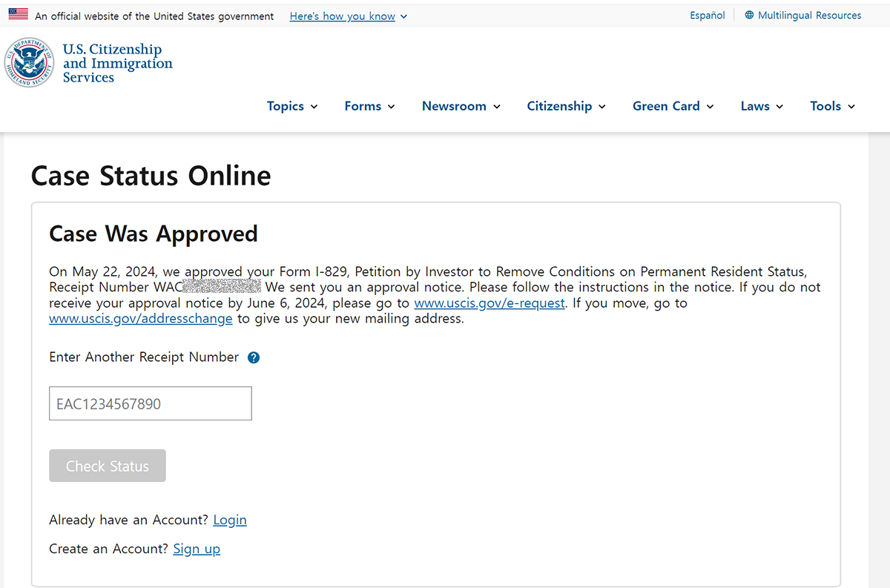The width and height of the screenshot is (890, 588).
Task: Expand the Citizenship menu
Action: (x=566, y=106)
